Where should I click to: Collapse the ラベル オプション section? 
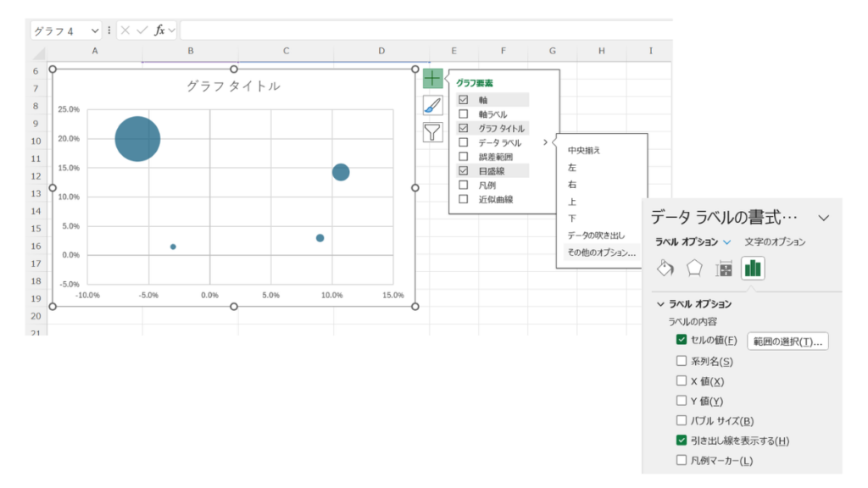click(x=660, y=304)
